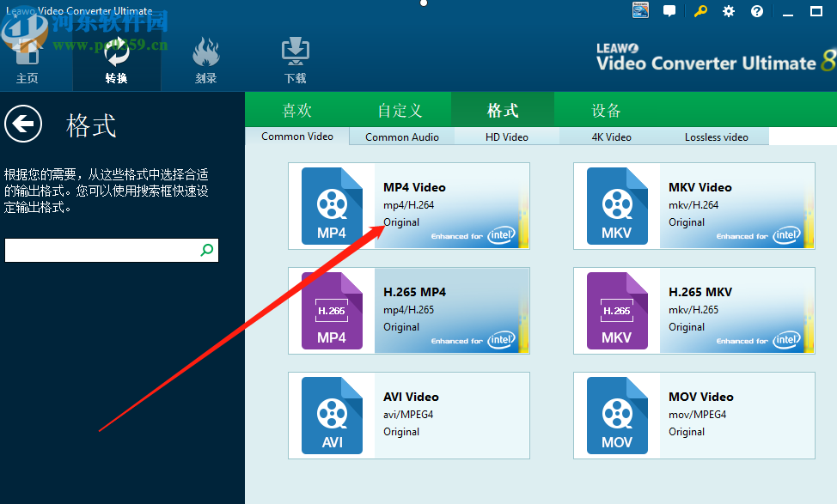This screenshot has width=837, height=504.
Task: Click the MP4 Video file icon
Action: coord(332,206)
